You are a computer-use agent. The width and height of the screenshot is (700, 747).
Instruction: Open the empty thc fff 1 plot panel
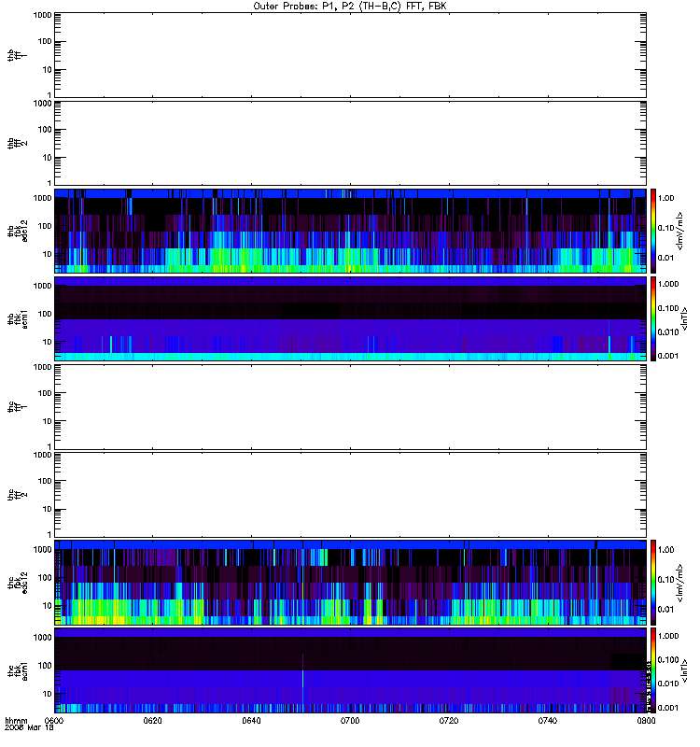(351, 407)
